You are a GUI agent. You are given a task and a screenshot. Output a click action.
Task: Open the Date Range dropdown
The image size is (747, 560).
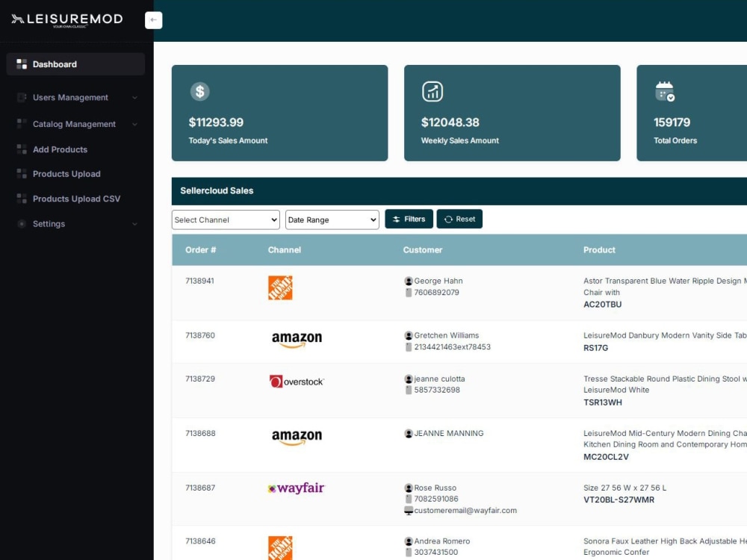point(332,220)
